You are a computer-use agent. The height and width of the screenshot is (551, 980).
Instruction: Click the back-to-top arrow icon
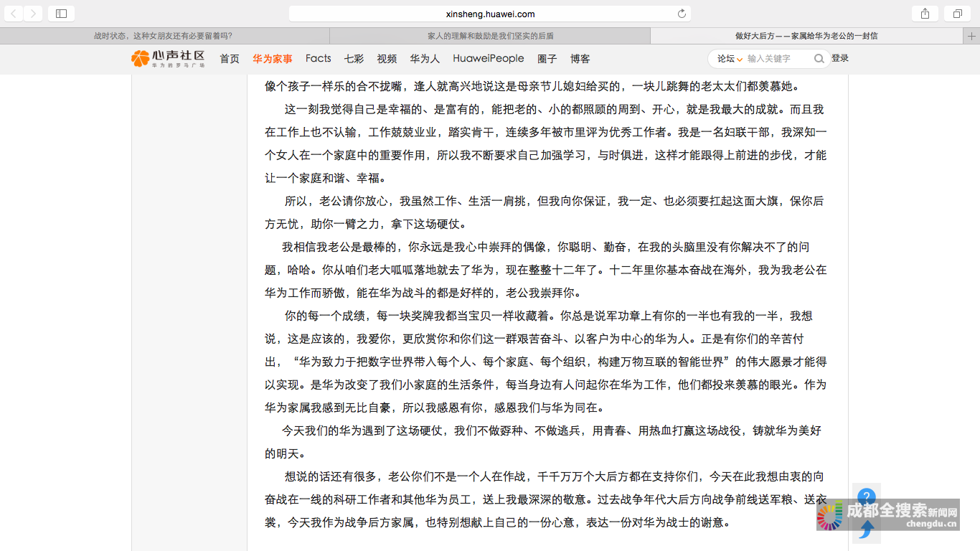tap(867, 529)
